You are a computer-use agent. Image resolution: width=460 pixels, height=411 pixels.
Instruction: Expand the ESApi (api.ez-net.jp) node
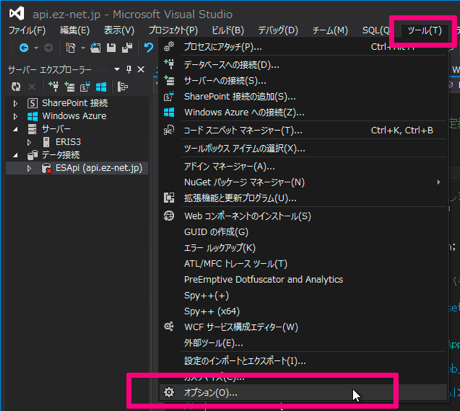pyautogui.click(x=29, y=168)
